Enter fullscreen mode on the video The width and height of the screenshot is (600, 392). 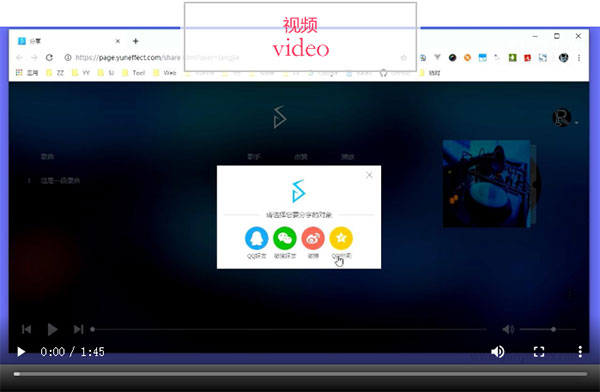(539, 351)
